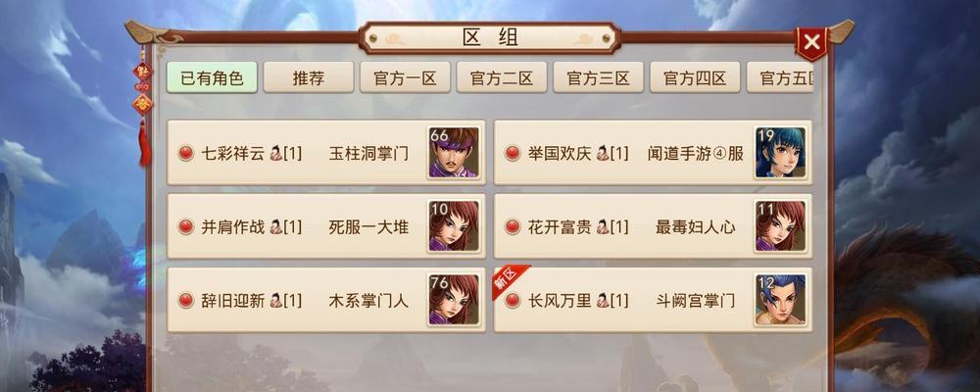Select the level 10 character portrait

454,226
